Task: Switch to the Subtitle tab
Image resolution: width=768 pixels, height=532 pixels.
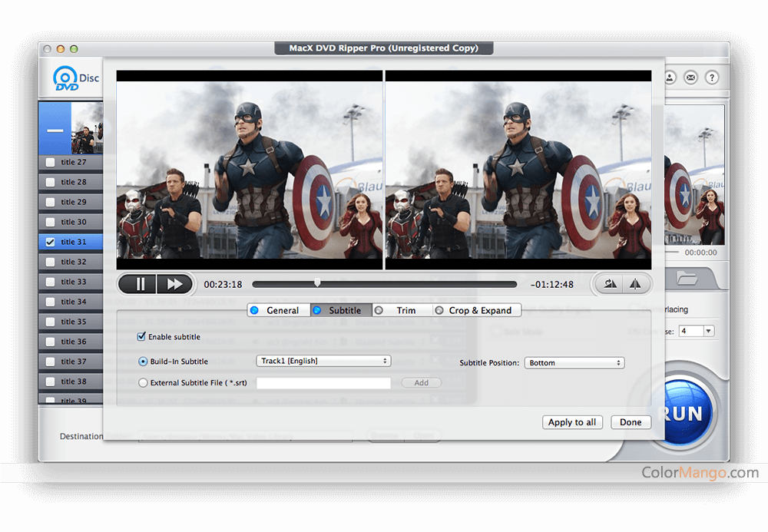Action: coord(341,310)
